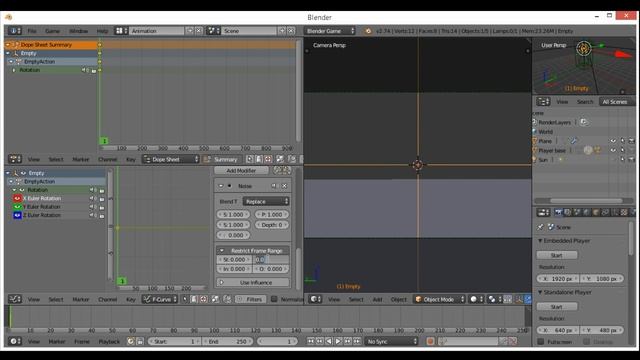
Task: Open the Blend Type Replace dropdown
Action: (266, 201)
